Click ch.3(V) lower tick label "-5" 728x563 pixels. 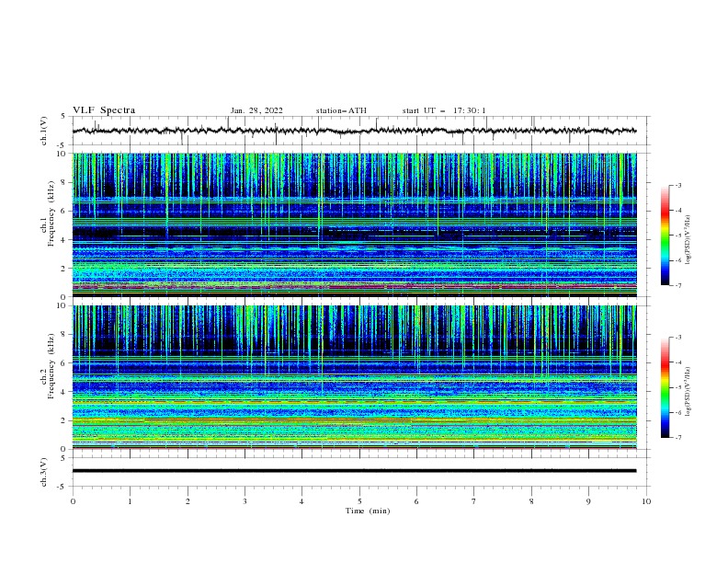point(63,487)
